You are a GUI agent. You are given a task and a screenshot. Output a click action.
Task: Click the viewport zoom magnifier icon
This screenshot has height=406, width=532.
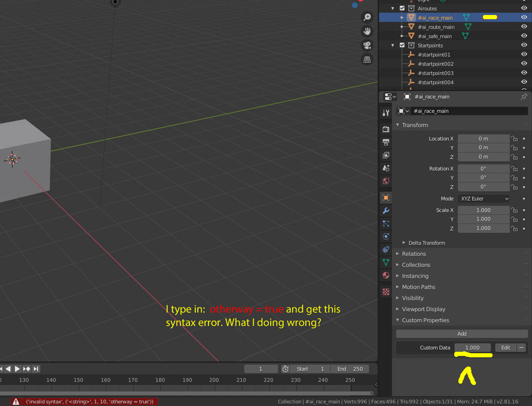pyautogui.click(x=367, y=17)
